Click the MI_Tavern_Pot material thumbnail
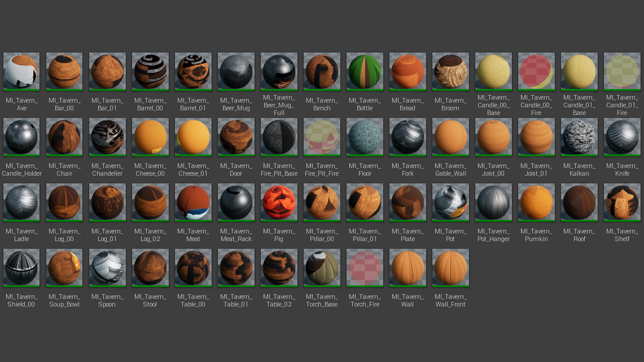 (451, 202)
